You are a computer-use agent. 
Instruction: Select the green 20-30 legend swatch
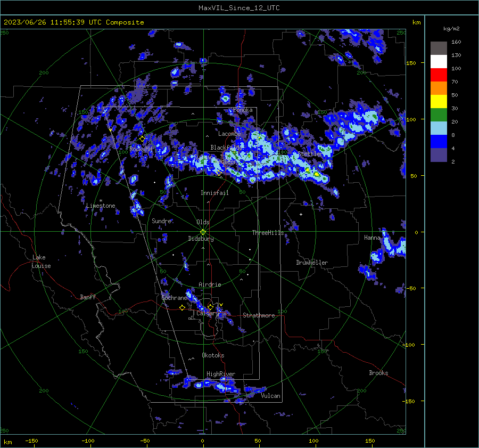(439, 115)
